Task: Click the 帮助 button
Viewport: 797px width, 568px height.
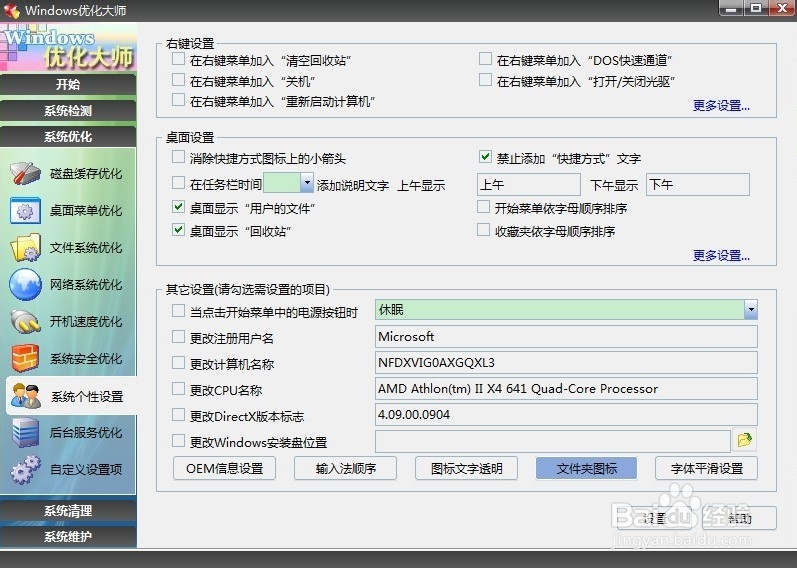Action: [x=740, y=518]
